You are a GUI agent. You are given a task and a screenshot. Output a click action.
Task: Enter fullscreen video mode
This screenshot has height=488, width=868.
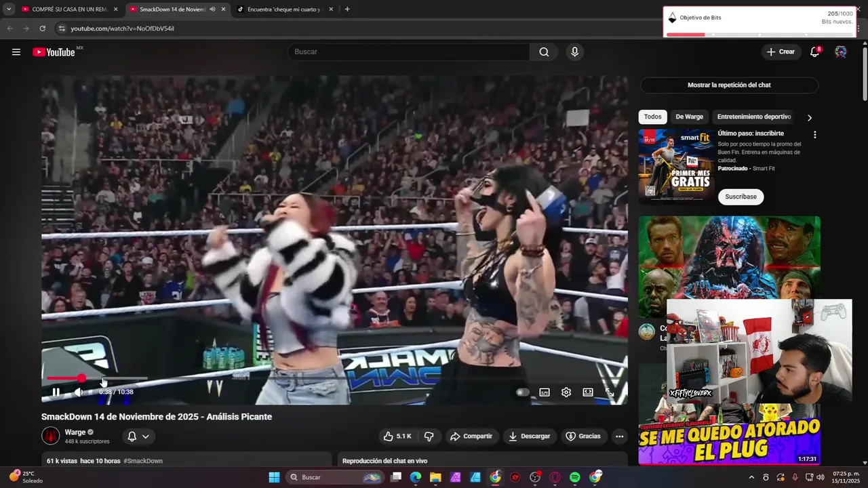click(610, 392)
